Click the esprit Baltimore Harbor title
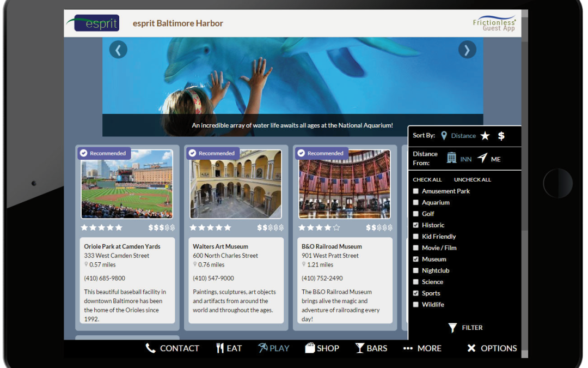Screen dimensions: 588x368 (x=177, y=23)
